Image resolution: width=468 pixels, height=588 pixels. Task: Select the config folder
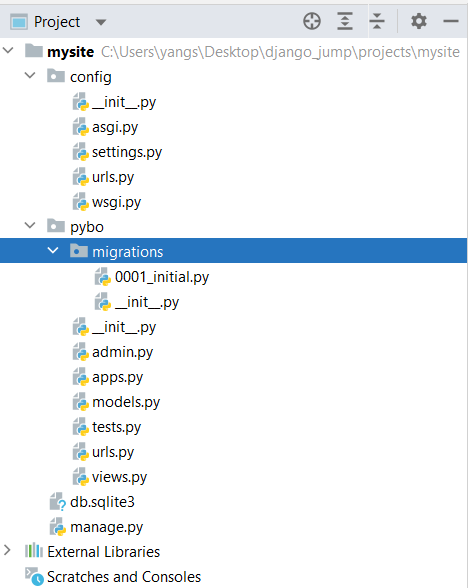click(x=91, y=77)
